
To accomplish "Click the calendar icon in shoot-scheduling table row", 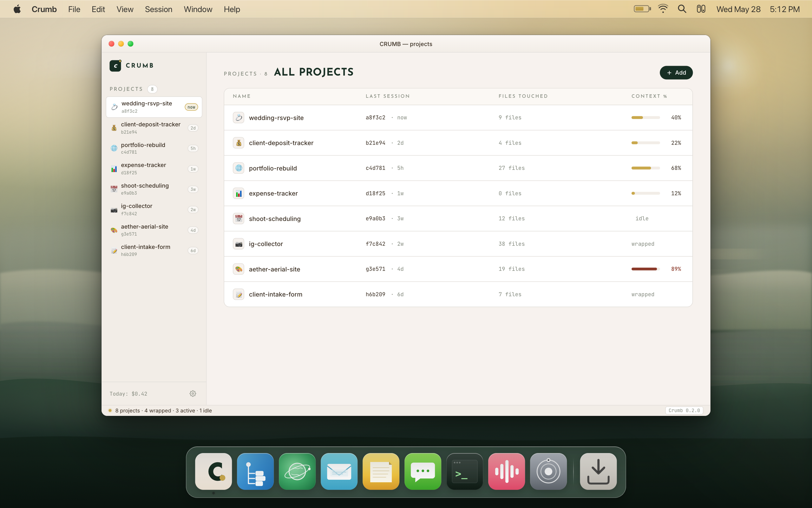I will coord(239,219).
